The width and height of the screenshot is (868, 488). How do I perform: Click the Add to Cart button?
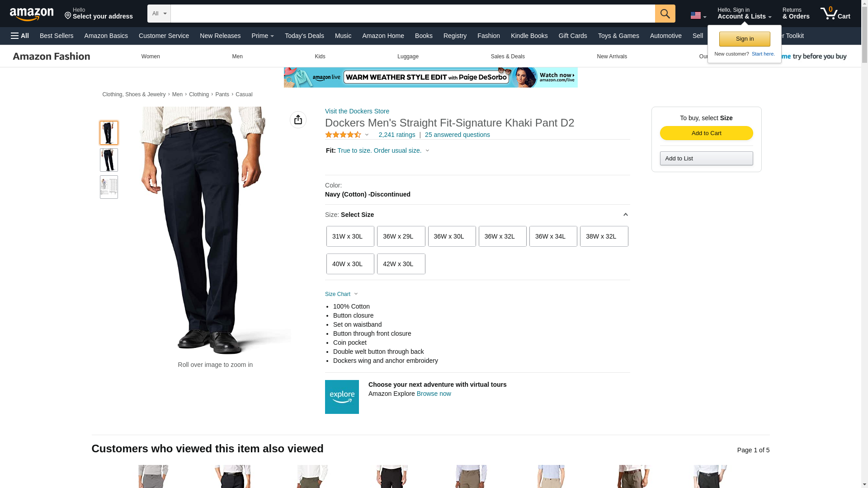coord(706,133)
